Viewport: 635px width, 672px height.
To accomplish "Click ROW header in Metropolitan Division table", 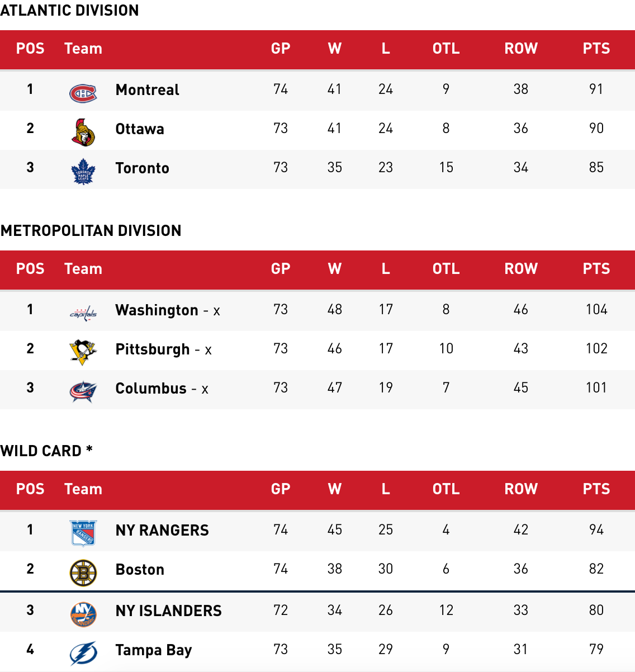I will click(x=521, y=269).
